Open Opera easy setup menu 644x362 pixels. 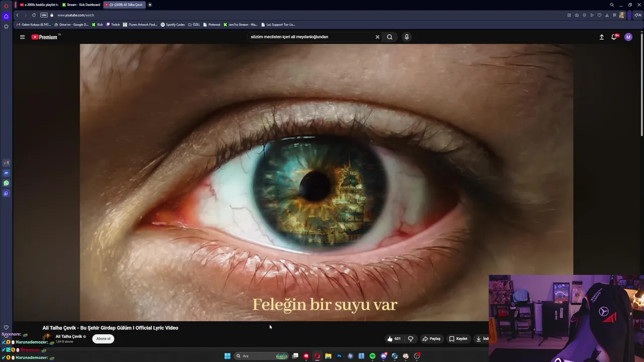(x=614, y=15)
